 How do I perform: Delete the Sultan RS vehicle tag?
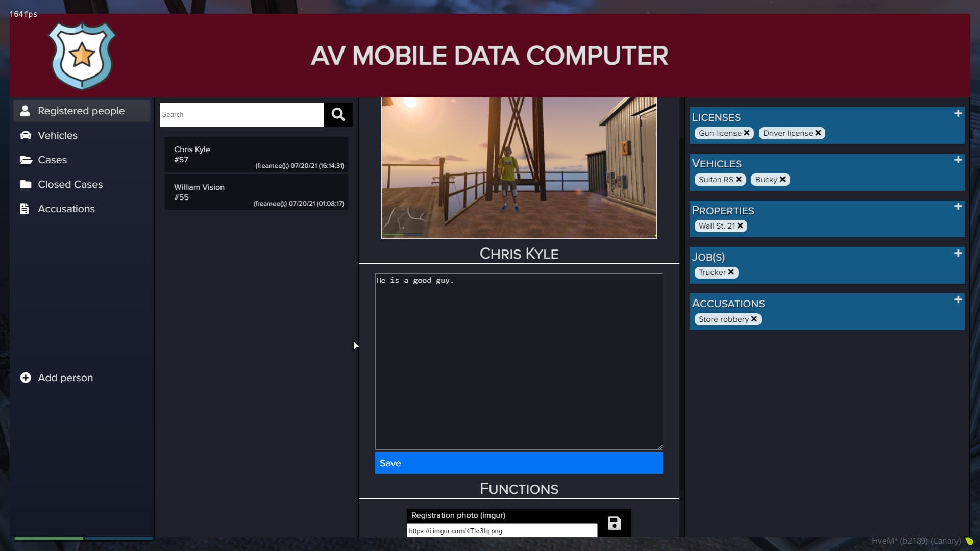coord(739,179)
